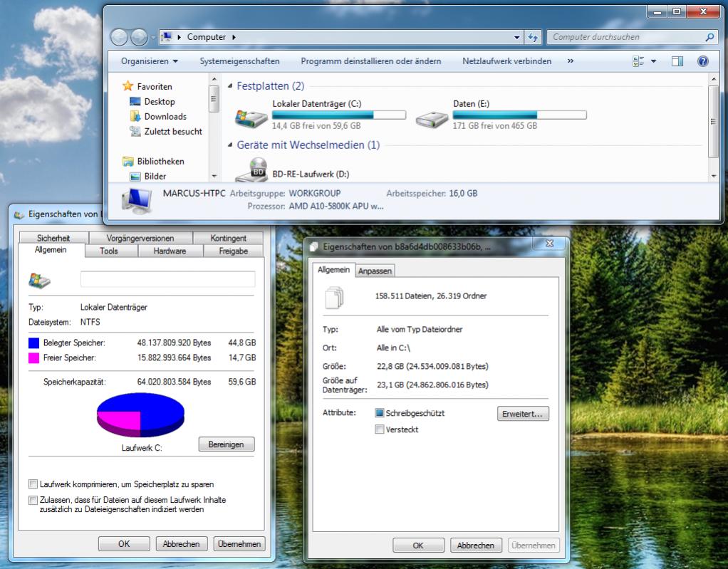Viewport: 728px width, 569px height.
Task: Click the file list scroll-down arrow
Action: point(714,177)
